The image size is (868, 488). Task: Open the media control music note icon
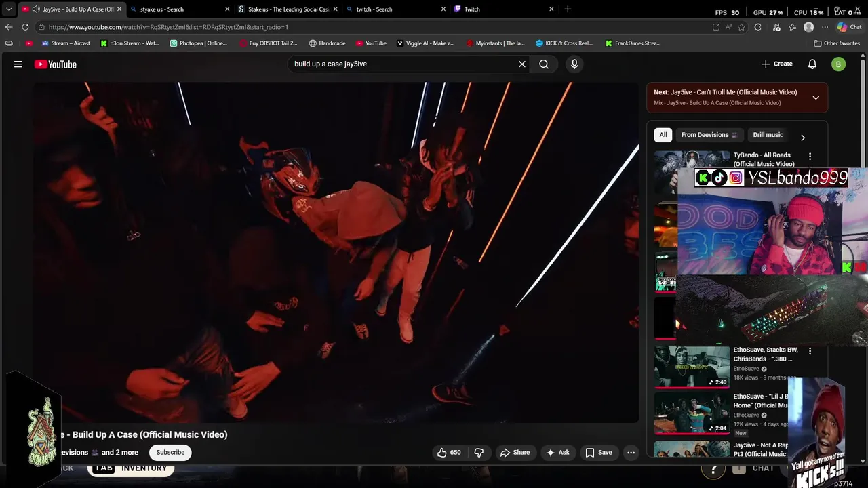click(775, 27)
